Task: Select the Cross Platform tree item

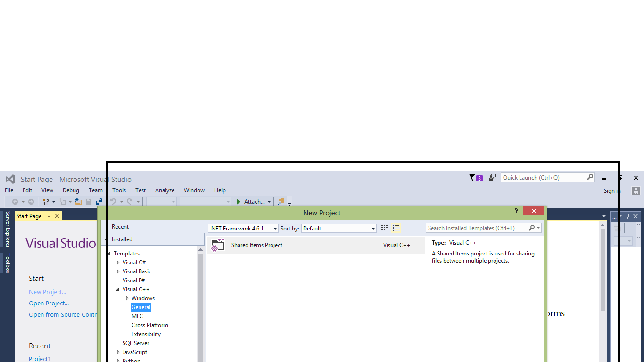Action: coord(150,325)
